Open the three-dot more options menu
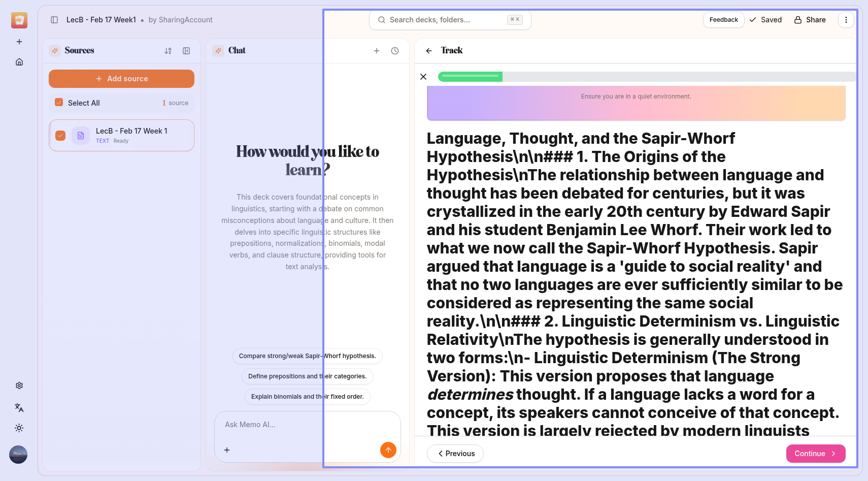The image size is (868, 481). 846,20
